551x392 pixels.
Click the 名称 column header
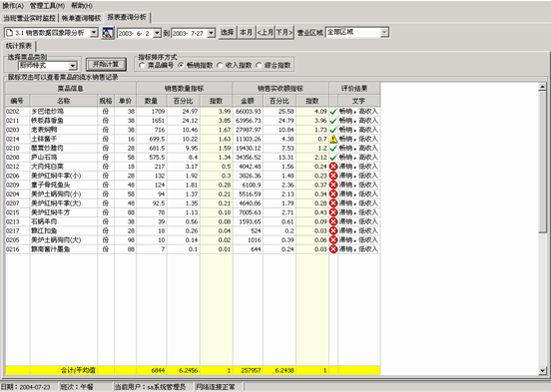coord(64,101)
